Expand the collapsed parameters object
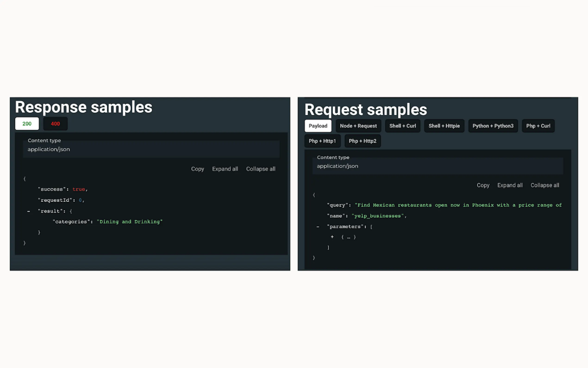This screenshot has height=368, width=588. (x=332, y=237)
